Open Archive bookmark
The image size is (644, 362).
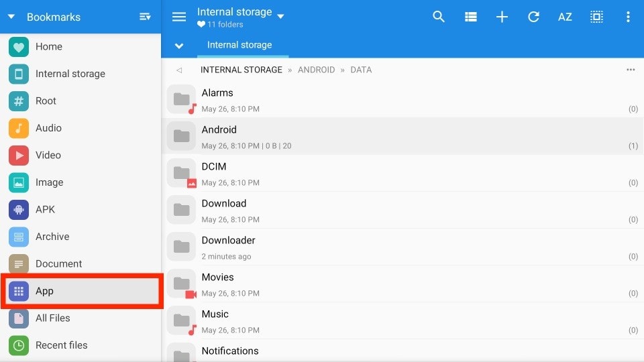[x=80, y=237]
